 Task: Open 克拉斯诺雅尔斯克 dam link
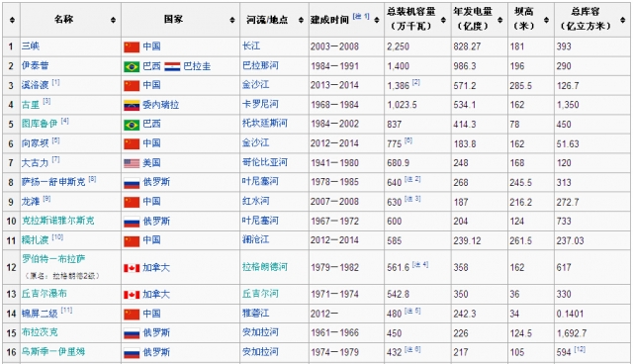pyautogui.click(x=57, y=221)
